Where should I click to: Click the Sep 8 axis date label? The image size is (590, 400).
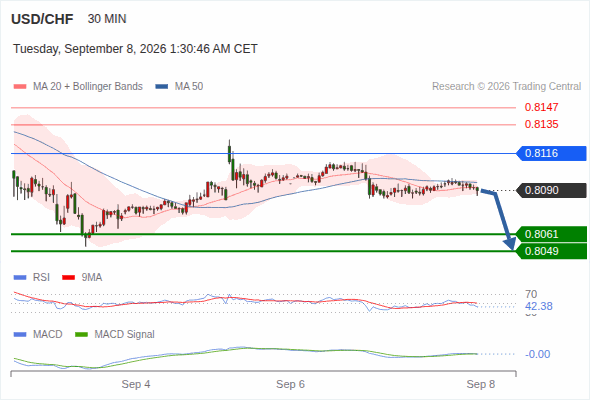(x=481, y=384)
